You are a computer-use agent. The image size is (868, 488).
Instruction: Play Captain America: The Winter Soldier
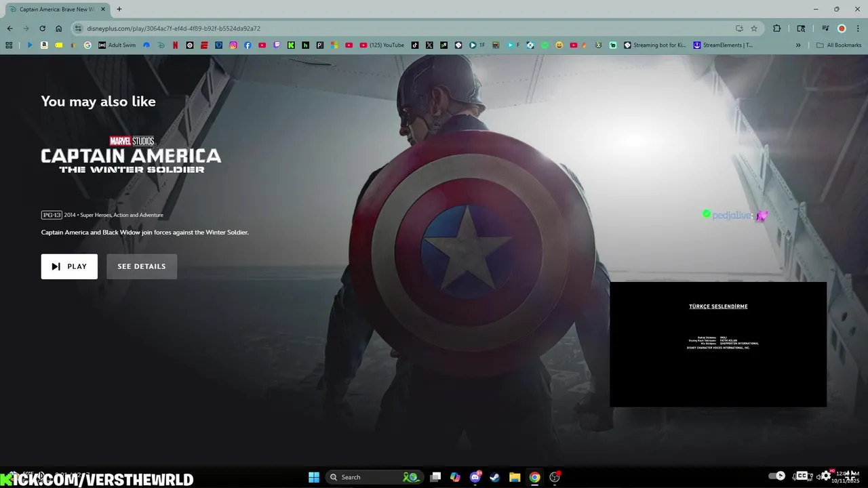[69, 266]
